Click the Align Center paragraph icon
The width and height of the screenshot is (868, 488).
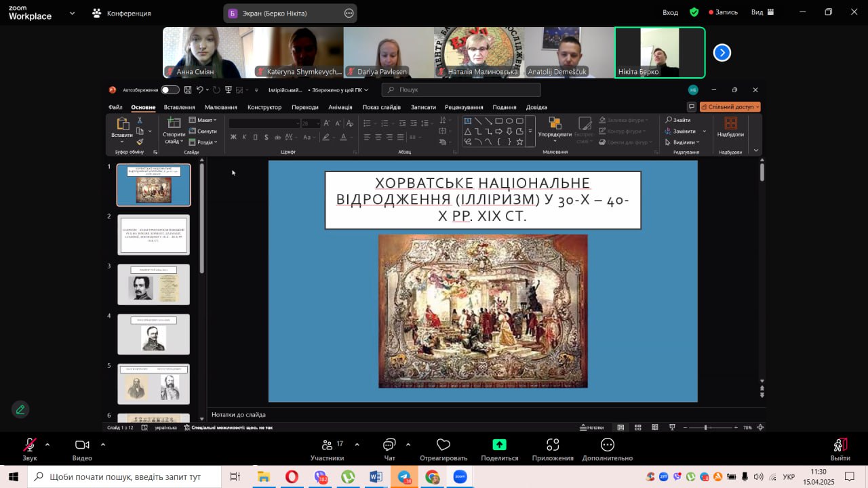378,137
